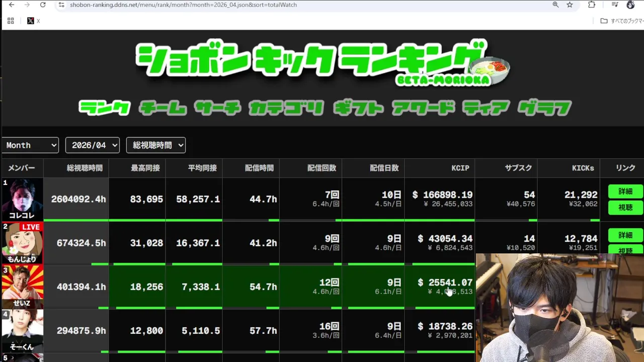Open the X bookmark shortcut
644x362 pixels.
pos(33,21)
